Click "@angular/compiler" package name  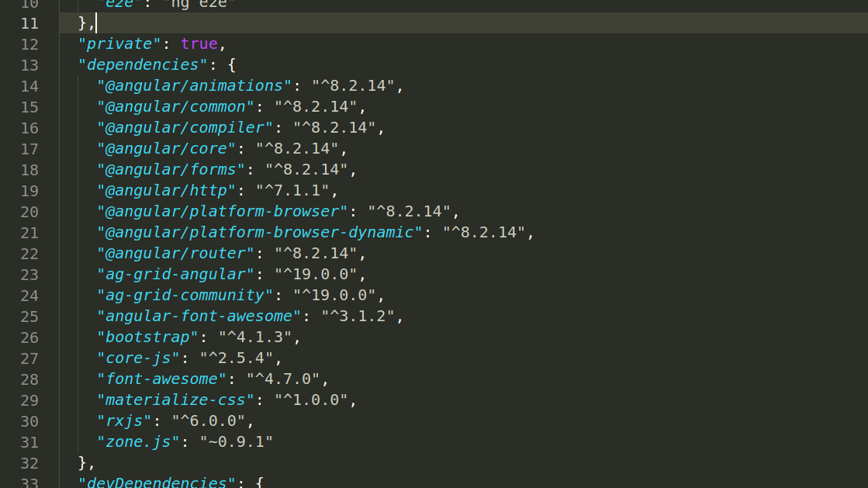point(185,128)
